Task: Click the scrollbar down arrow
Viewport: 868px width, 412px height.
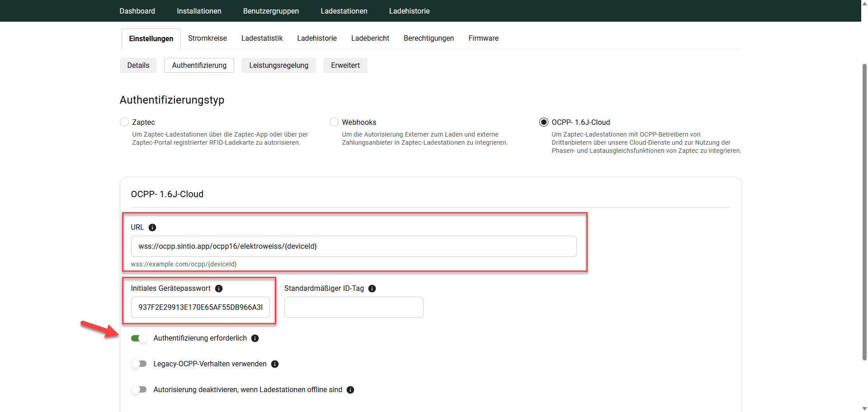Action: pos(864,408)
